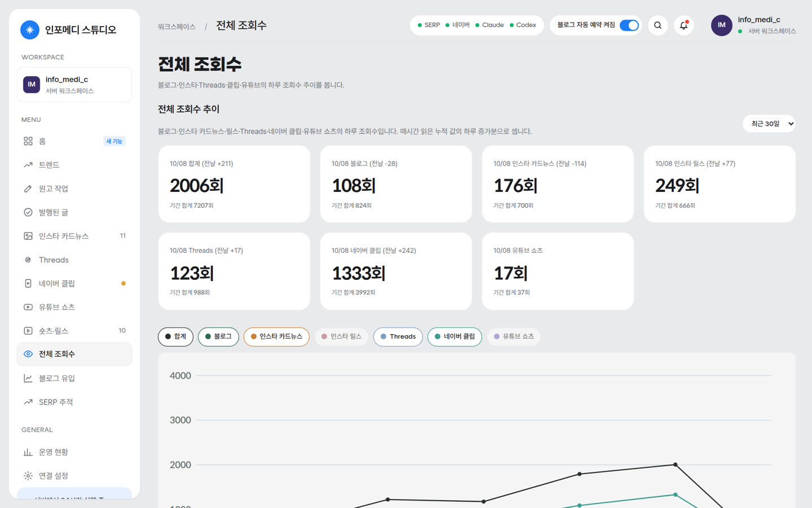Enable 인스타 릴스 series chip

[x=342, y=336]
